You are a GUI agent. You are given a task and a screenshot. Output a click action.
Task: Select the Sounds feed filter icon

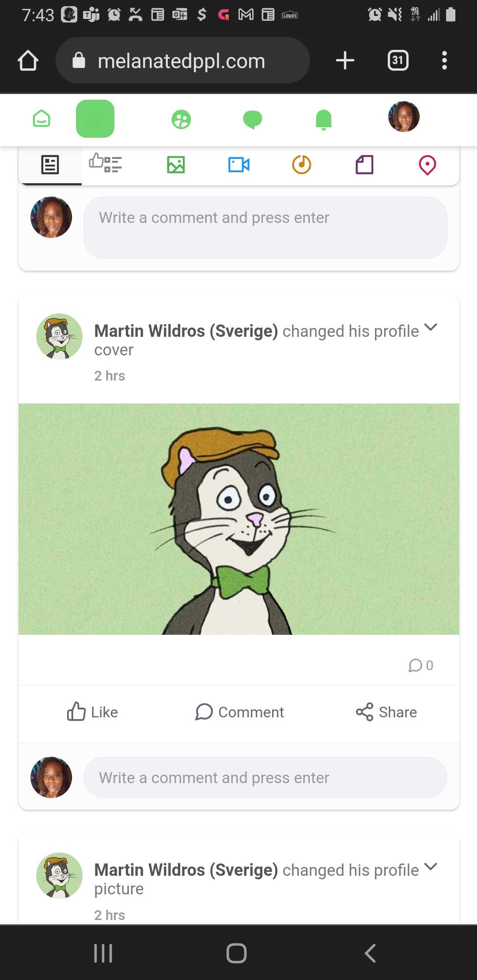pyautogui.click(x=301, y=165)
